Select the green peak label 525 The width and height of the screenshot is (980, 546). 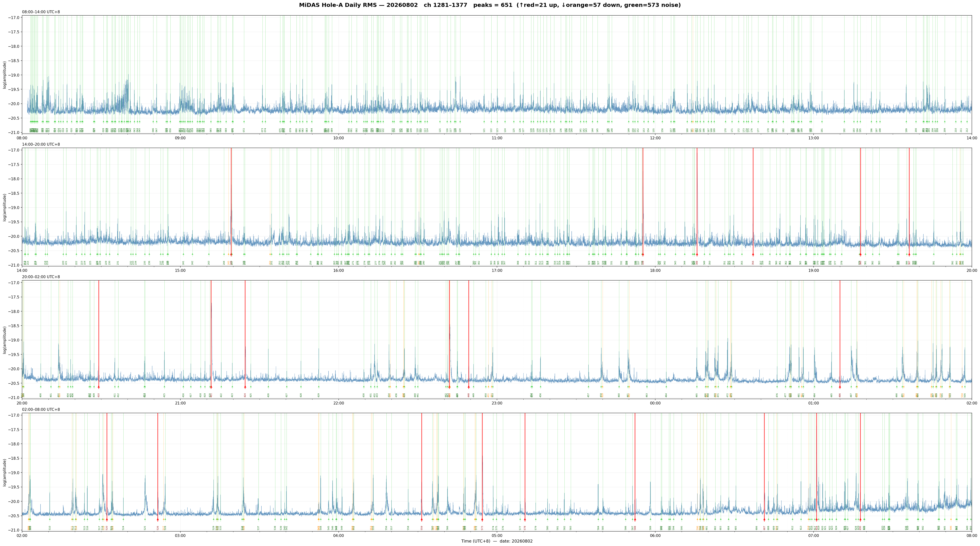145,528
